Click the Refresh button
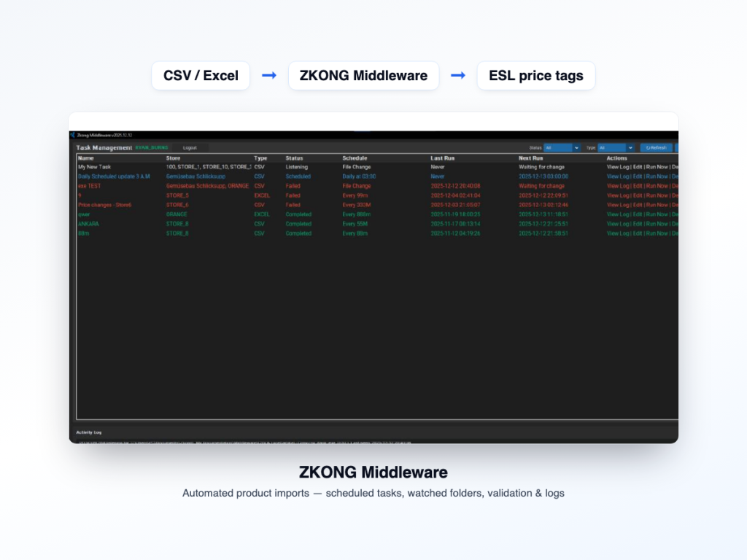The height and width of the screenshot is (560, 747). 656,148
